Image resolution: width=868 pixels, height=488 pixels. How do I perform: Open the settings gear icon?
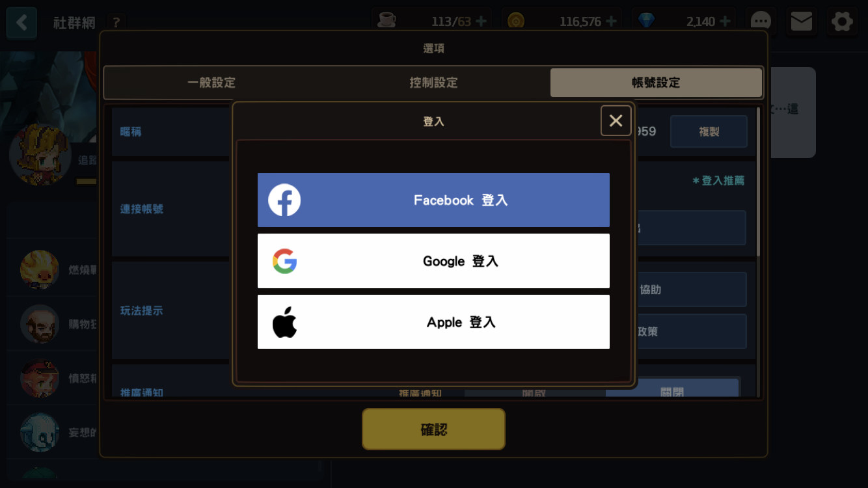coord(842,21)
